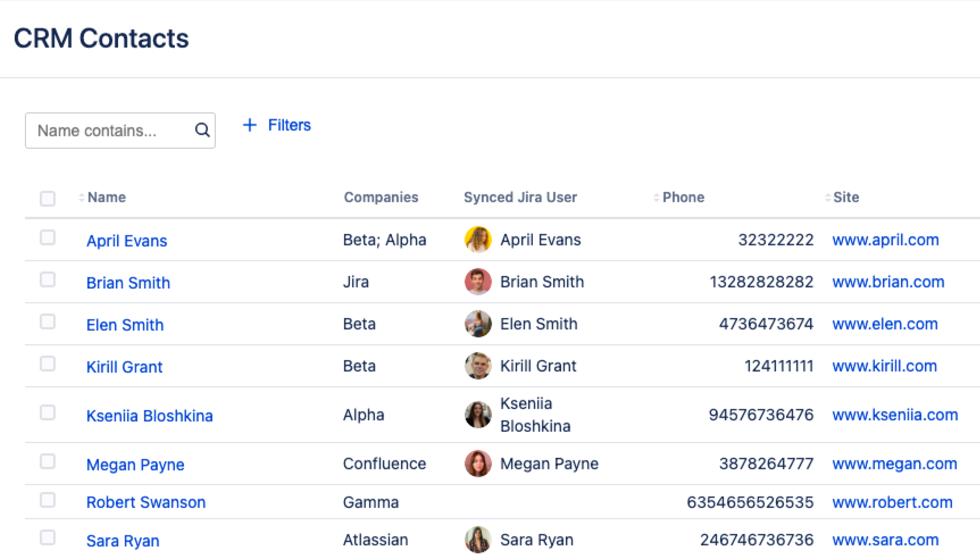Check the box for April Evans row
The image size is (980, 558).
48,238
